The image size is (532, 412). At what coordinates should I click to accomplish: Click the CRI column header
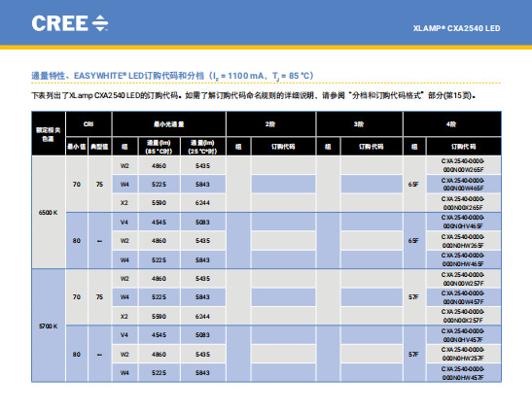click(89, 124)
